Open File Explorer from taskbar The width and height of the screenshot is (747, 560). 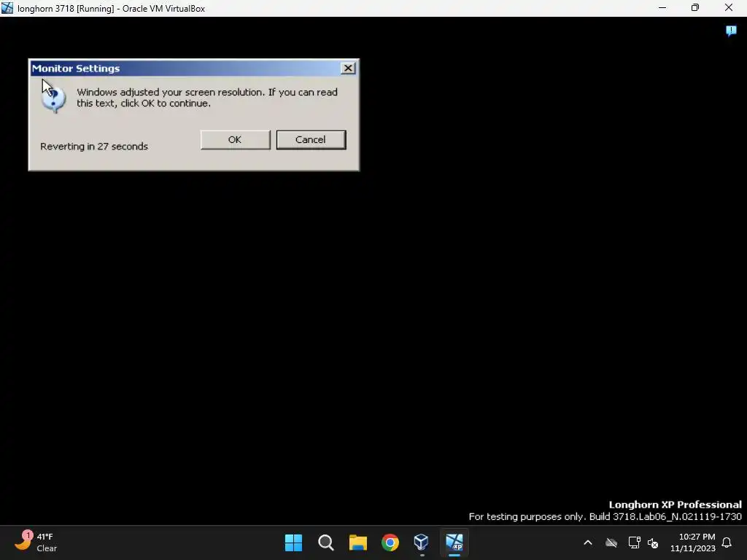click(357, 542)
